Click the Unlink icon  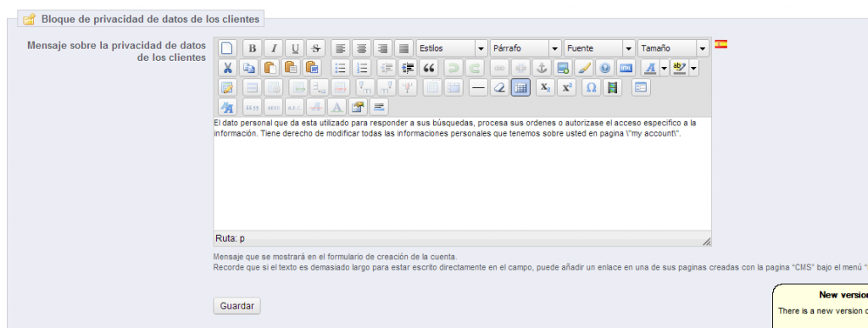521,68
